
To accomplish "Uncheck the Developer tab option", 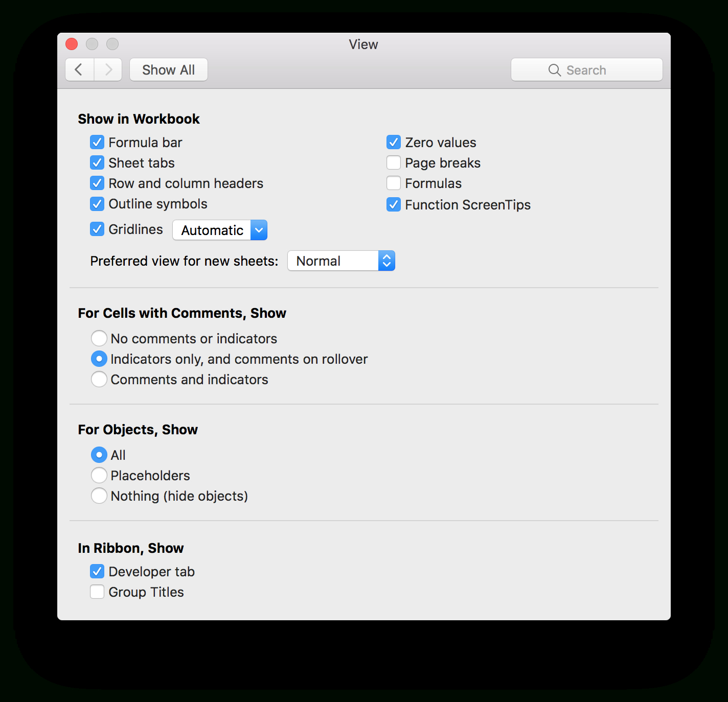I will (97, 571).
